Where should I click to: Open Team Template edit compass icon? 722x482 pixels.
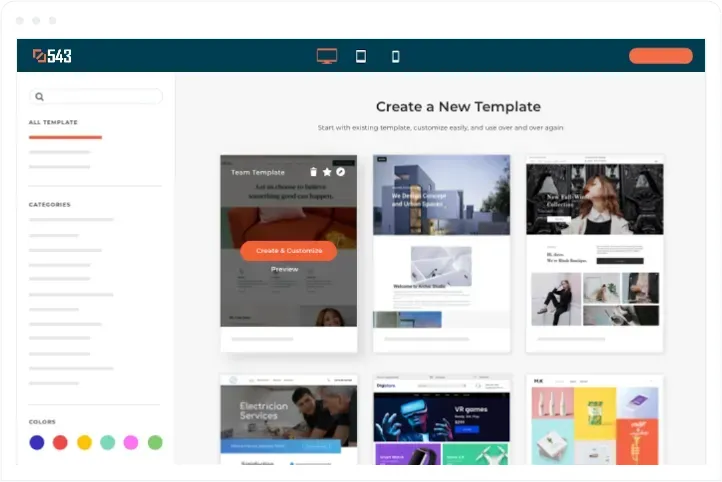pos(341,172)
